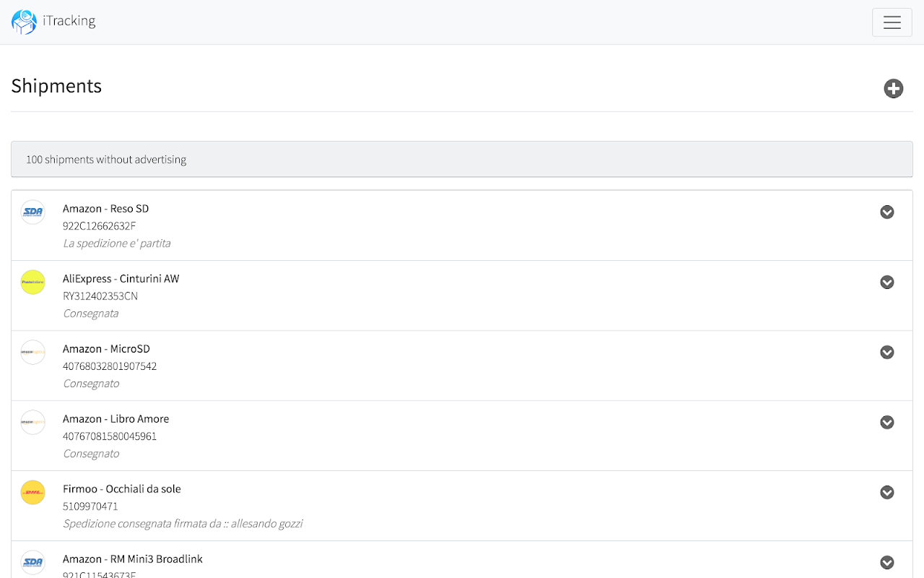Click Amazon Logistics icon for Libro Amore
The width and height of the screenshot is (924, 578).
[33, 422]
